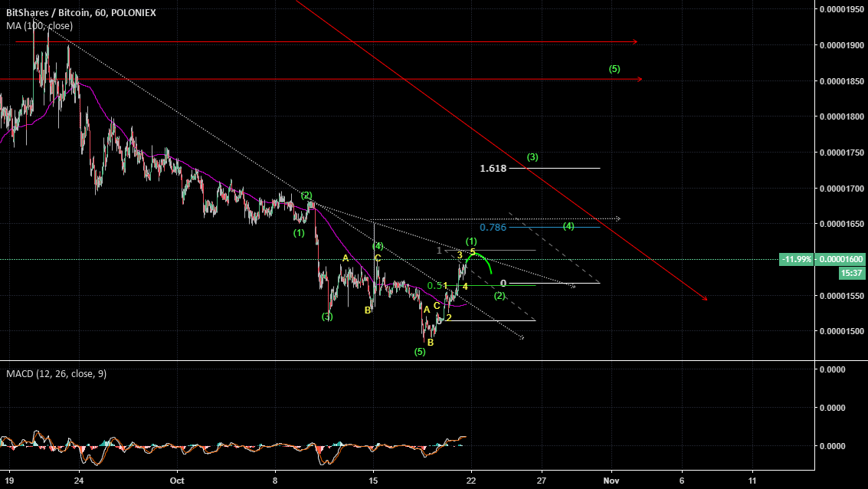Click the highlighted current price 0.00001600
The height and width of the screenshot is (489, 868).
(841, 259)
